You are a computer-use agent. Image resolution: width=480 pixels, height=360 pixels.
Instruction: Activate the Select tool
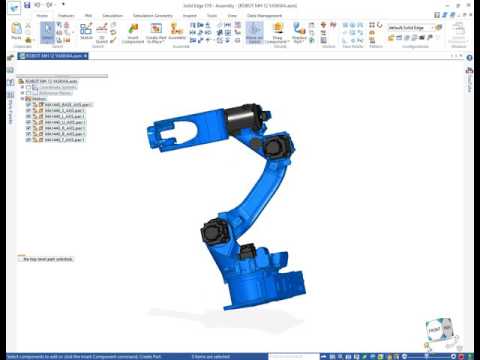(x=47, y=32)
